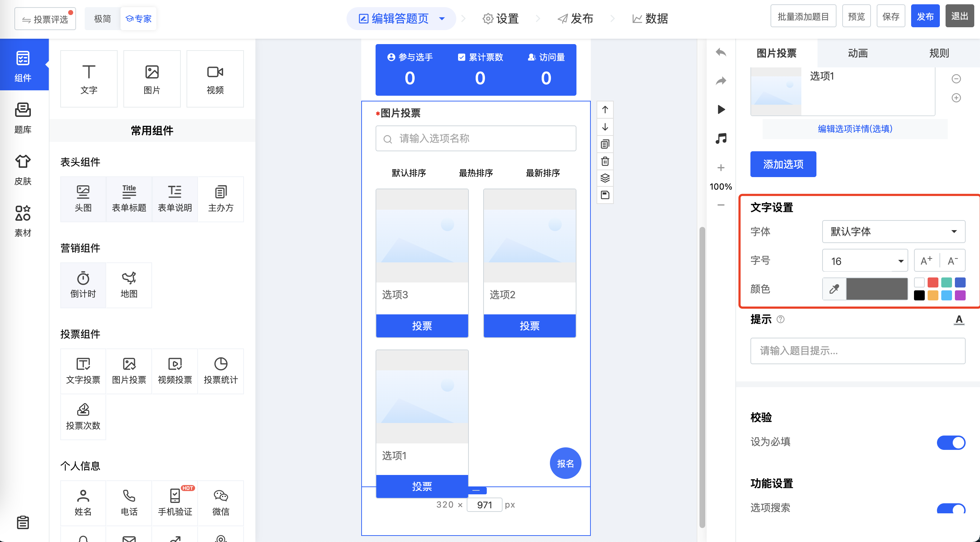Insert the 头图 header image component
Image resolution: width=980 pixels, height=542 pixels.
click(x=83, y=199)
